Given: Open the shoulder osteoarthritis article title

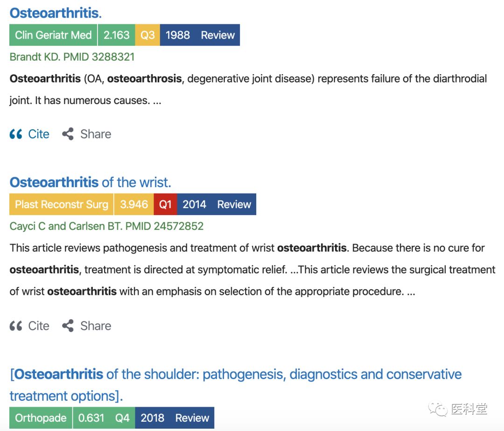Looking at the screenshot, I should click(236, 375).
